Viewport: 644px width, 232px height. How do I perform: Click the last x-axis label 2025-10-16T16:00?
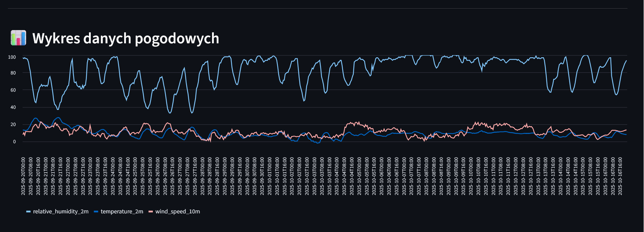[x=620, y=176]
